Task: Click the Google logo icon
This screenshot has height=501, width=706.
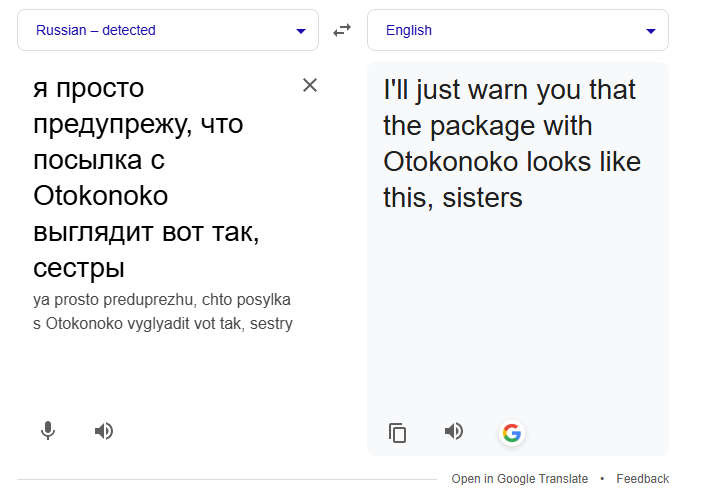Action: coord(512,432)
